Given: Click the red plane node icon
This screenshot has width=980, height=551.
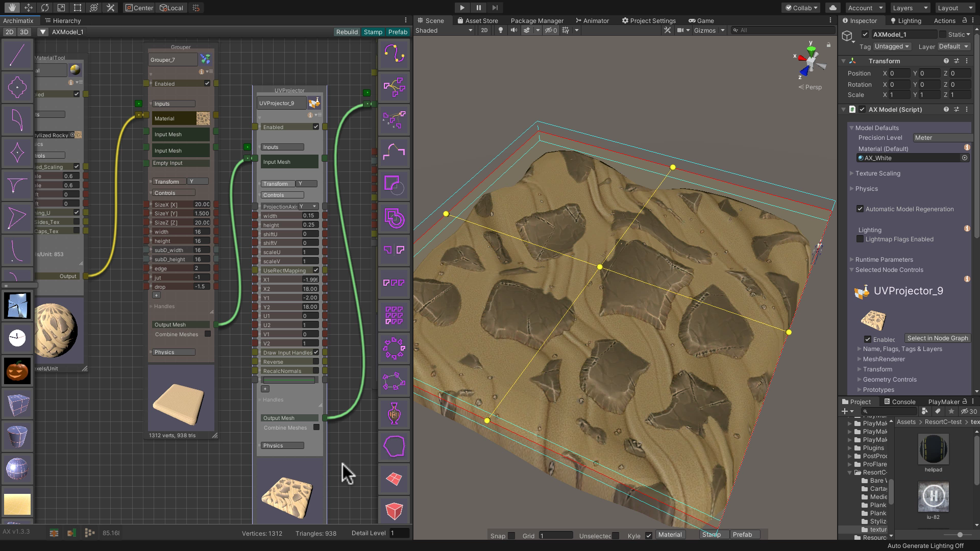Looking at the screenshot, I should point(394,479).
